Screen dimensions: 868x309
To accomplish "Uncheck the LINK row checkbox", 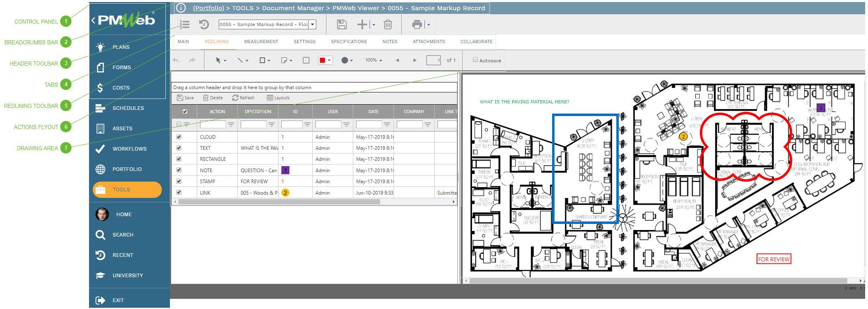I will click(x=179, y=192).
